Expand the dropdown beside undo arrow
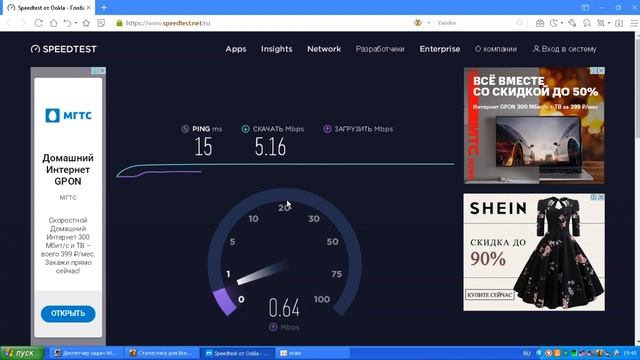 pyautogui.click(x=76, y=23)
